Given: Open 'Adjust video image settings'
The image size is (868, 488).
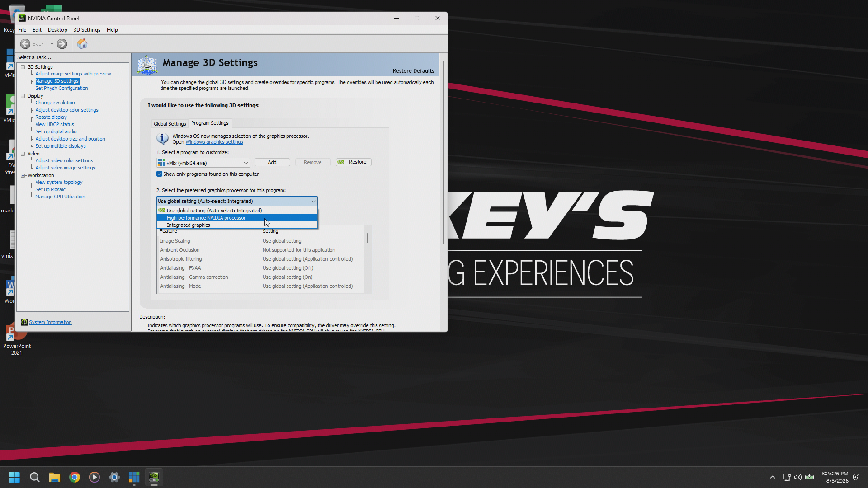Looking at the screenshot, I should tap(66, 168).
